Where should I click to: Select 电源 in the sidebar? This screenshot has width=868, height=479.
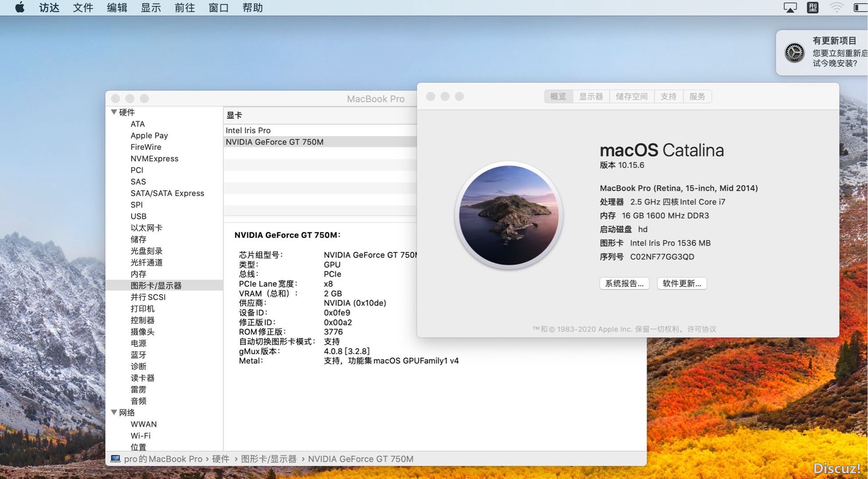(138, 343)
